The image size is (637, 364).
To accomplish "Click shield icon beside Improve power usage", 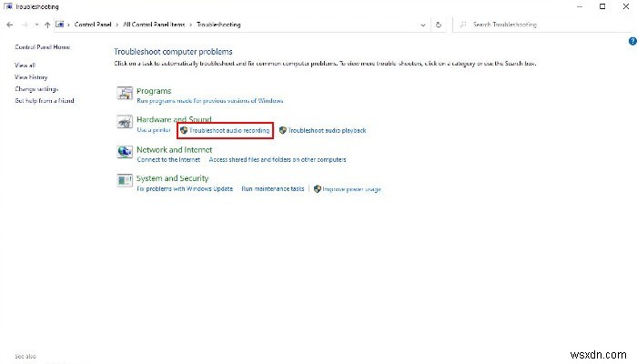I will coord(318,189).
